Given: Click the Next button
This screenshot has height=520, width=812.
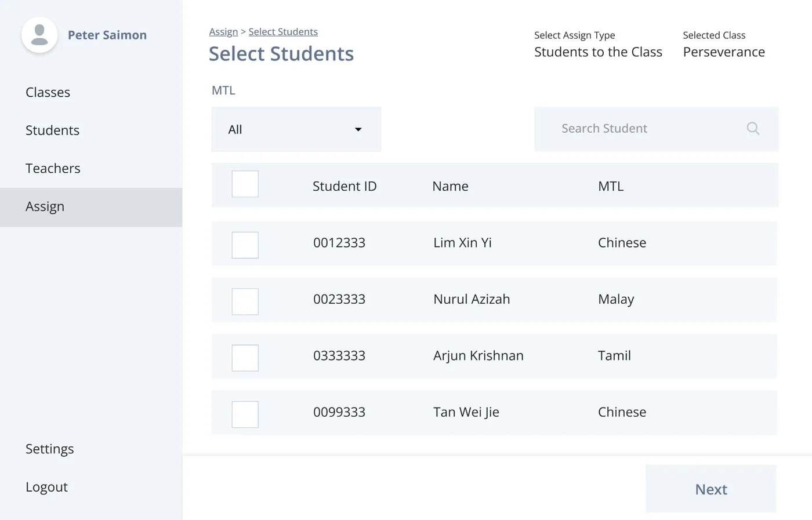Looking at the screenshot, I should tap(711, 489).
